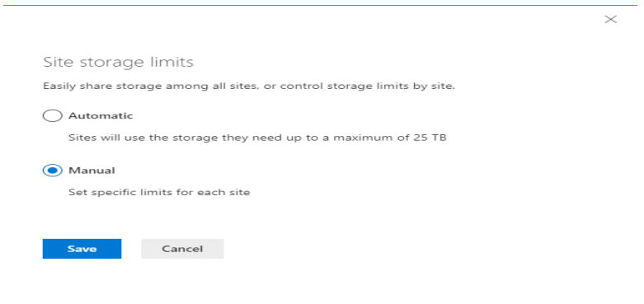Click the word 'Cancel' on gray button

point(182,249)
